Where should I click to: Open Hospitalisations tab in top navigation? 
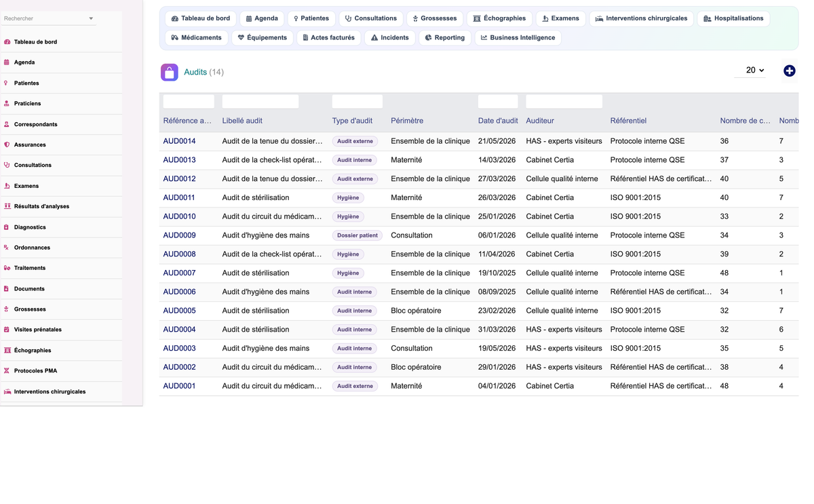[x=733, y=18]
